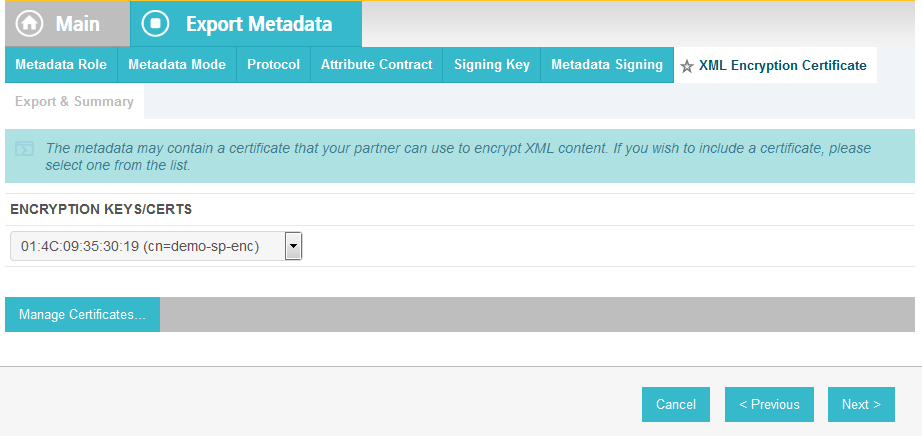Image resolution: width=922 pixels, height=436 pixels.
Task: Open the encryption keys/certs combo box
Action: [x=156, y=246]
